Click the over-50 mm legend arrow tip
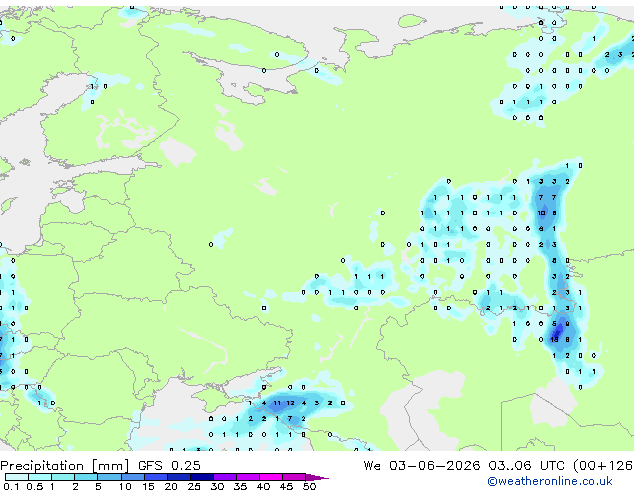634x490 pixels. coord(317,477)
